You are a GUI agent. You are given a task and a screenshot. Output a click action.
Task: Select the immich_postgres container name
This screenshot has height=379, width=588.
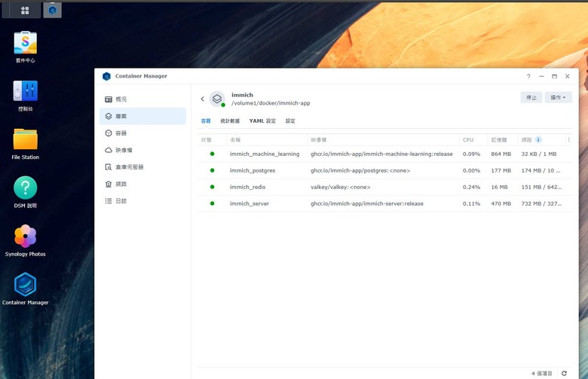click(x=253, y=170)
